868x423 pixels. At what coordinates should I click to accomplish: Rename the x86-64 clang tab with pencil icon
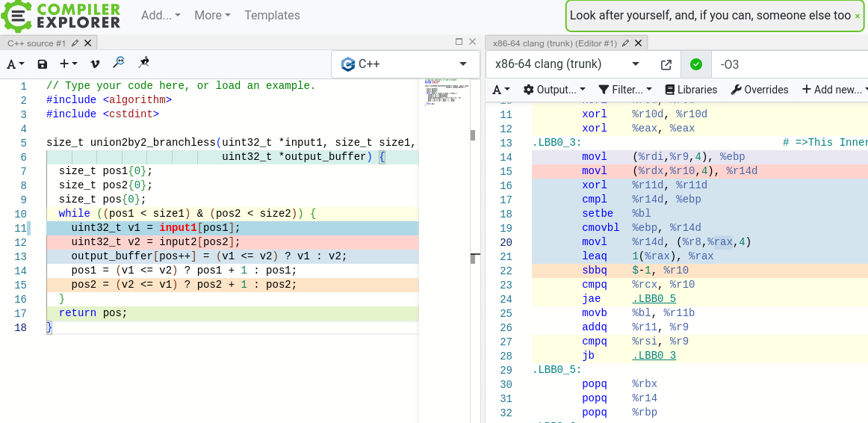coord(626,43)
